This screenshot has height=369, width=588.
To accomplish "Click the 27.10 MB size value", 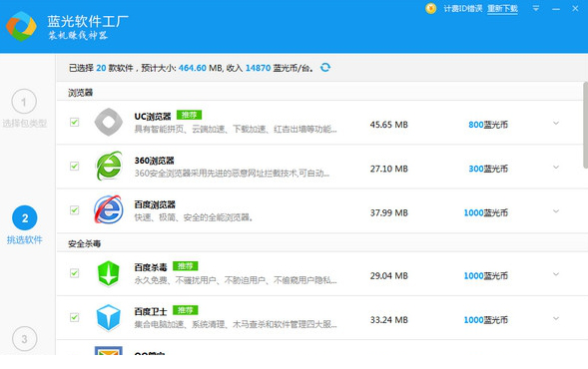I will click(389, 169).
